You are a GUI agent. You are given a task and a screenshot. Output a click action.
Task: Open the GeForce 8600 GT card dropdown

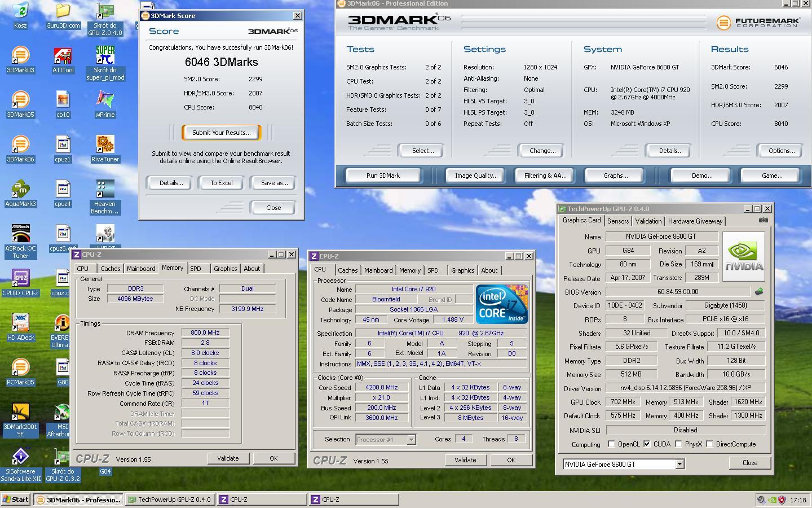click(679, 464)
